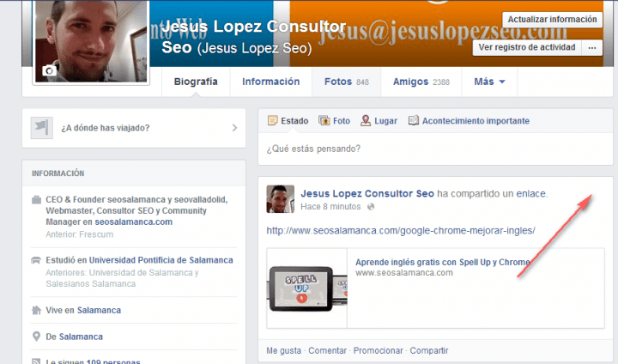
Task: Click Ver registro de actividad button
Action: pos(527,48)
